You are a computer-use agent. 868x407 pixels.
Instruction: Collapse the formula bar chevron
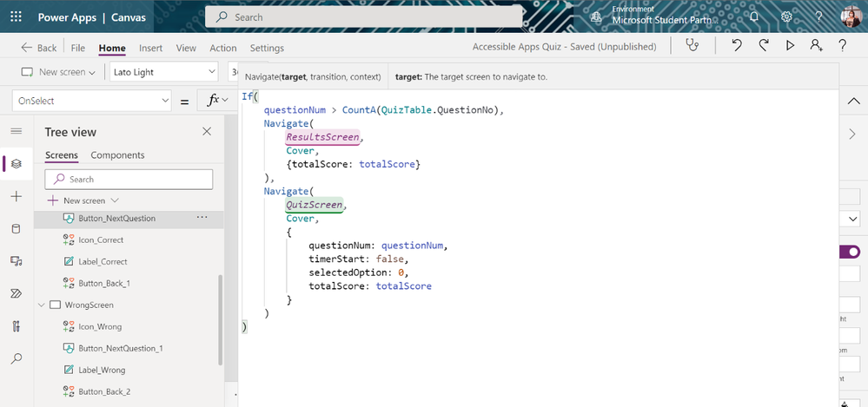853,101
